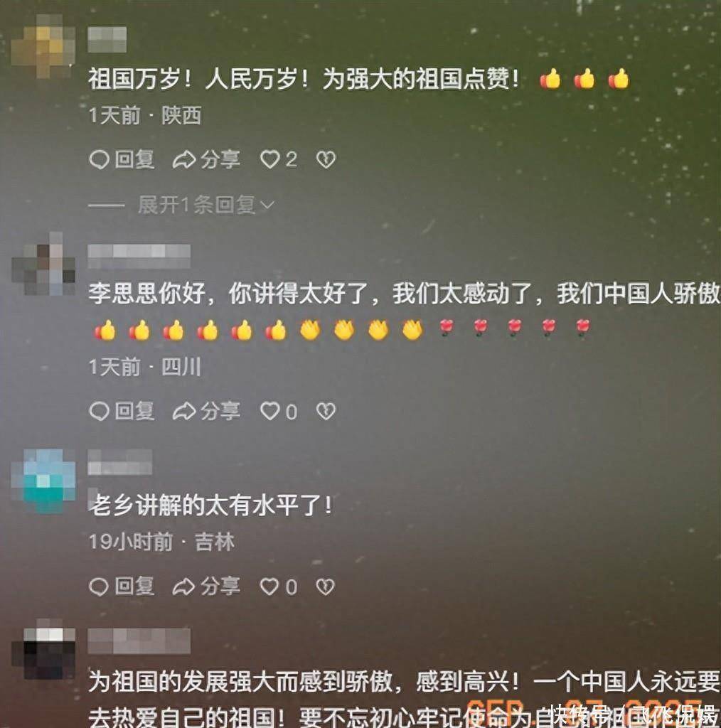The height and width of the screenshot is (728, 721).
Task: Reply to the Shaanxi comment via 回复
Action: click(x=122, y=160)
